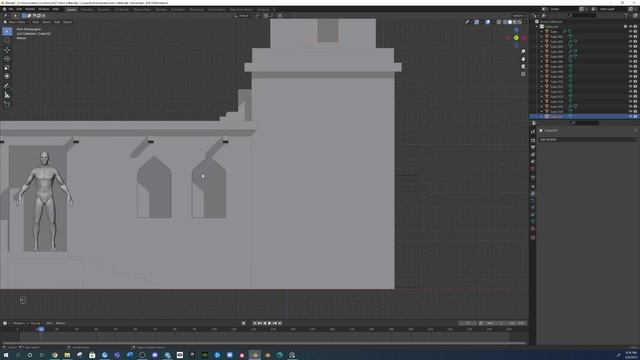Open Physics properties tab
The height and width of the screenshot is (360, 640).
(x=533, y=208)
